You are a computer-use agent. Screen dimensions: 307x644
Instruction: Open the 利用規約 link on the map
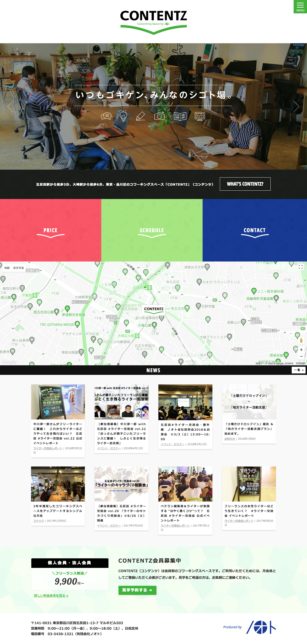(301, 363)
